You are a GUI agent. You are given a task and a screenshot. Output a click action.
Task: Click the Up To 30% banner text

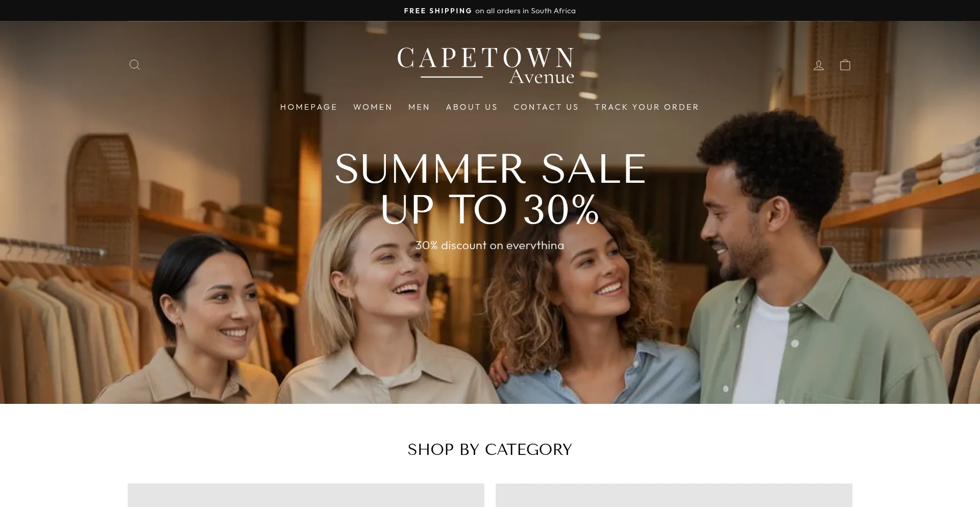490,209
